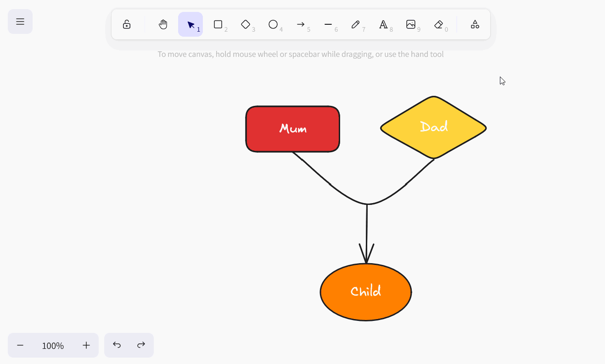The height and width of the screenshot is (364, 605).
Task: Reset zoom via the 100% label
Action: 53,346
